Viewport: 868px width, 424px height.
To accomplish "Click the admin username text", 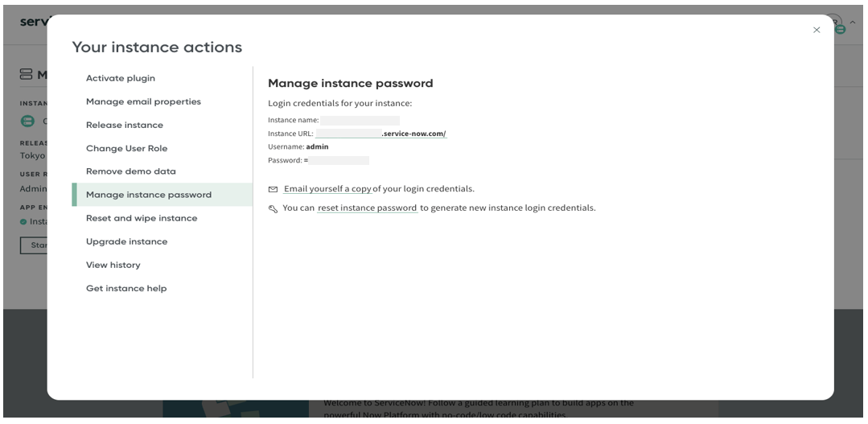I will coord(317,146).
